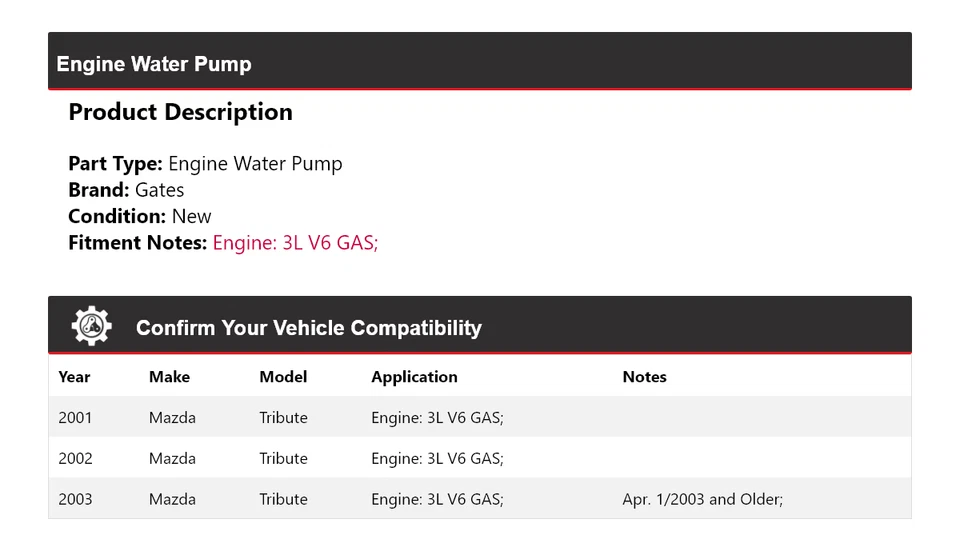Image resolution: width=960 pixels, height=551 pixels.
Task: Click the gear compatibility icon
Action: [91, 326]
